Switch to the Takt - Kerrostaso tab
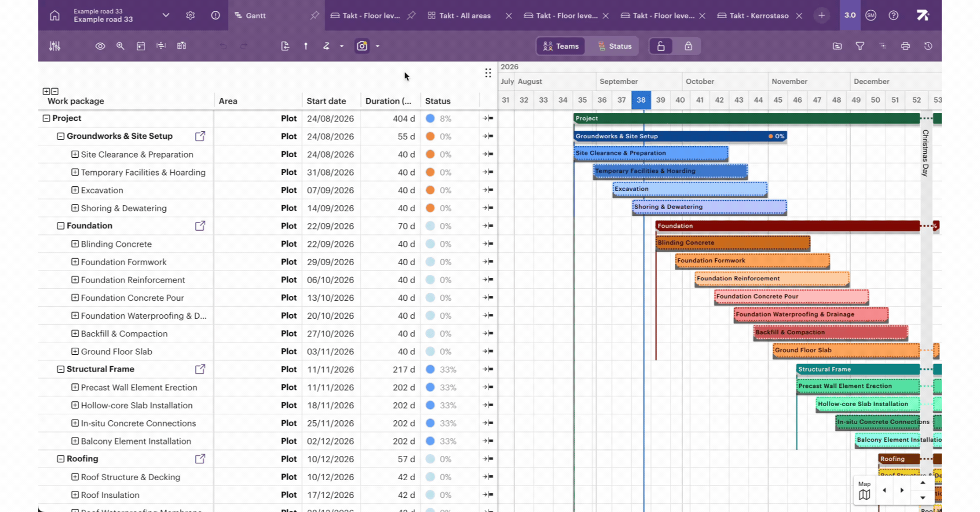This screenshot has height=512, width=980. coord(753,16)
